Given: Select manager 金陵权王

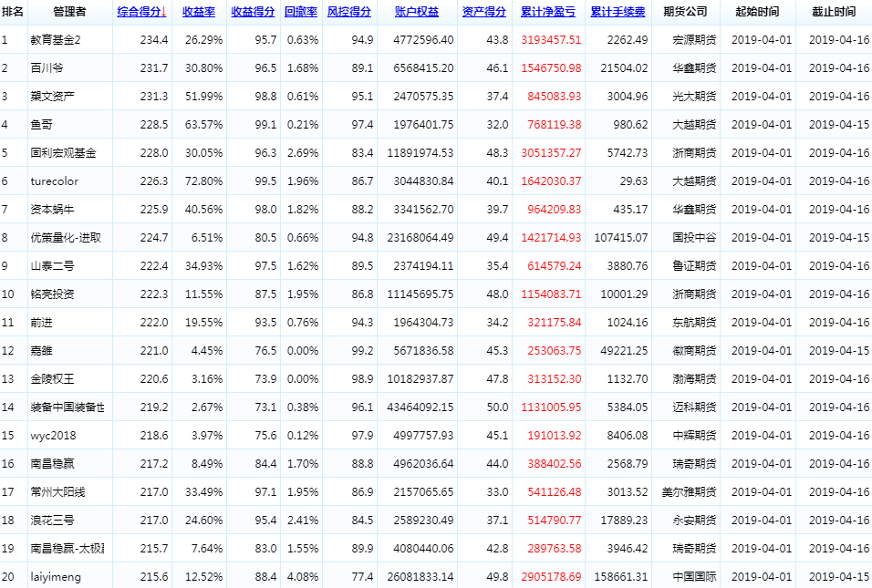Looking at the screenshot, I should point(52,379).
